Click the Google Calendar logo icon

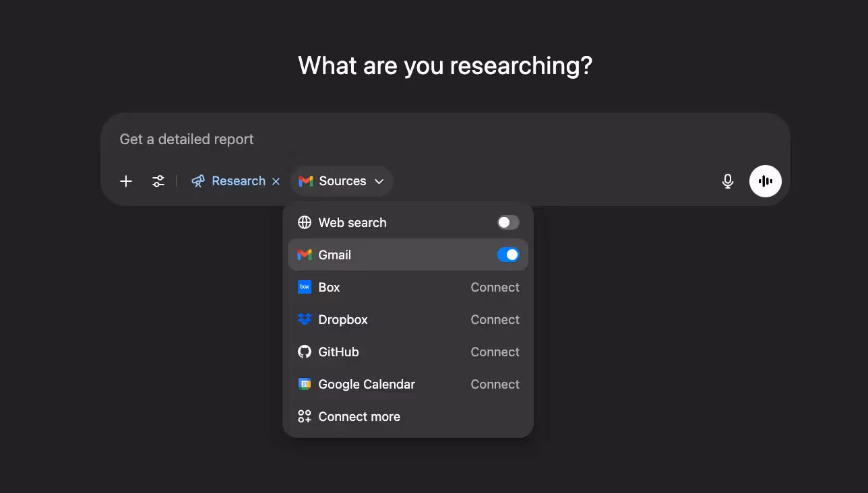point(305,384)
